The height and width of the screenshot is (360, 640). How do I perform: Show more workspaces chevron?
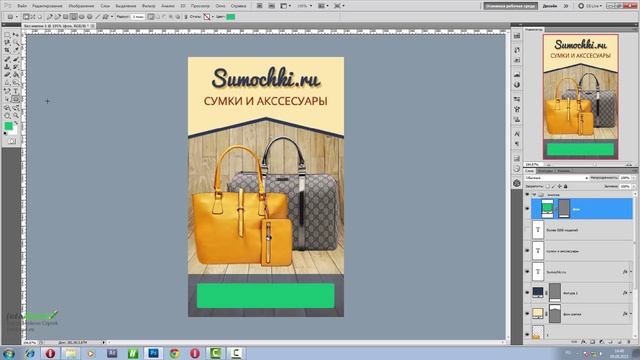[566, 6]
